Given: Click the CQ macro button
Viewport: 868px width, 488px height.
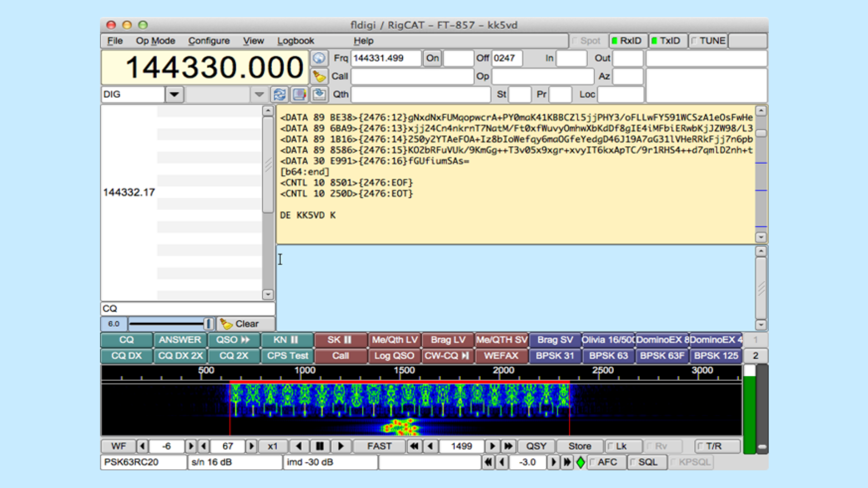Looking at the screenshot, I should pyautogui.click(x=127, y=340).
